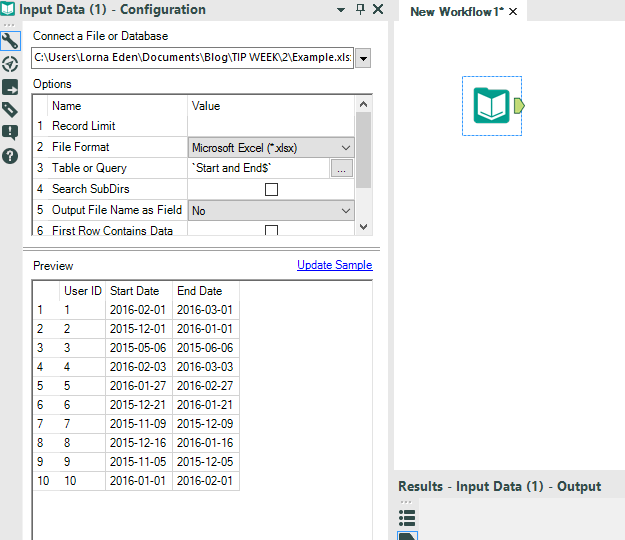
Task: Click Start Date cell 2016-02-01
Action: pyautogui.click(x=138, y=310)
